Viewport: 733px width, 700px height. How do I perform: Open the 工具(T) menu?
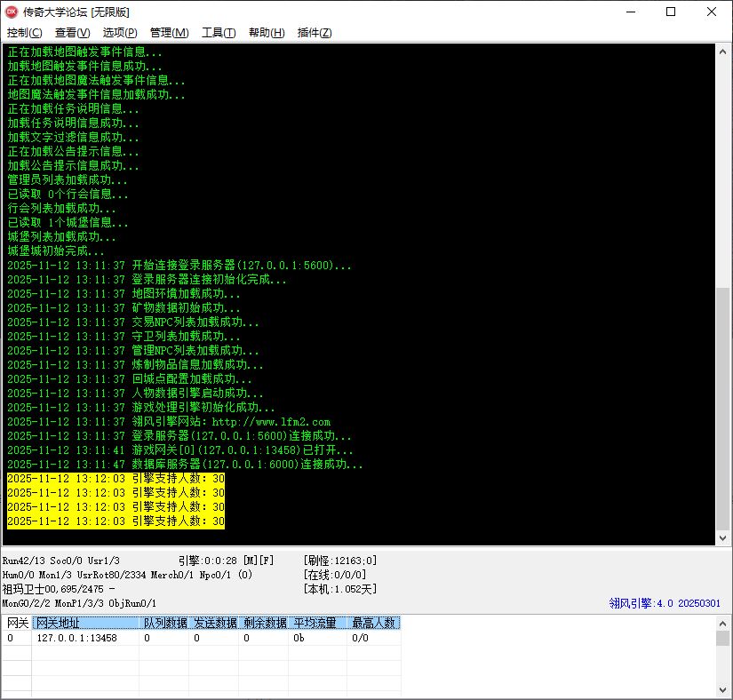pos(219,33)
